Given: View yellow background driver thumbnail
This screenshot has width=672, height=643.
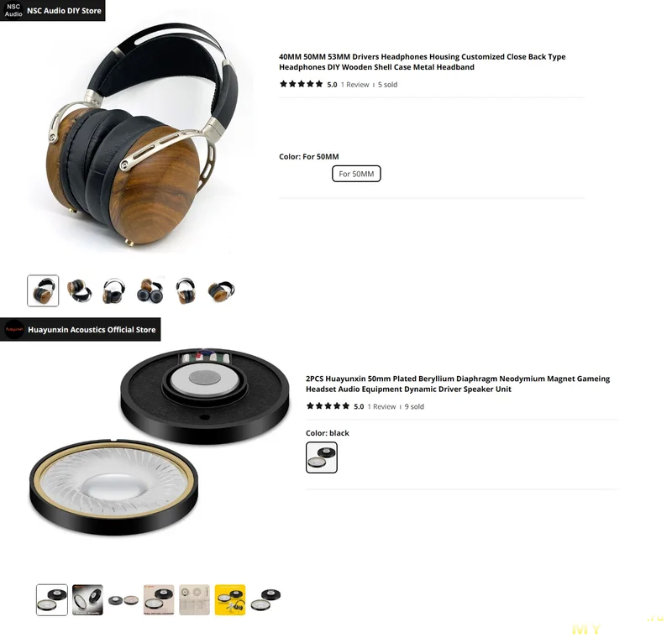Looking at the screenshot, I should pyautogui.click(x=230, y=599).
